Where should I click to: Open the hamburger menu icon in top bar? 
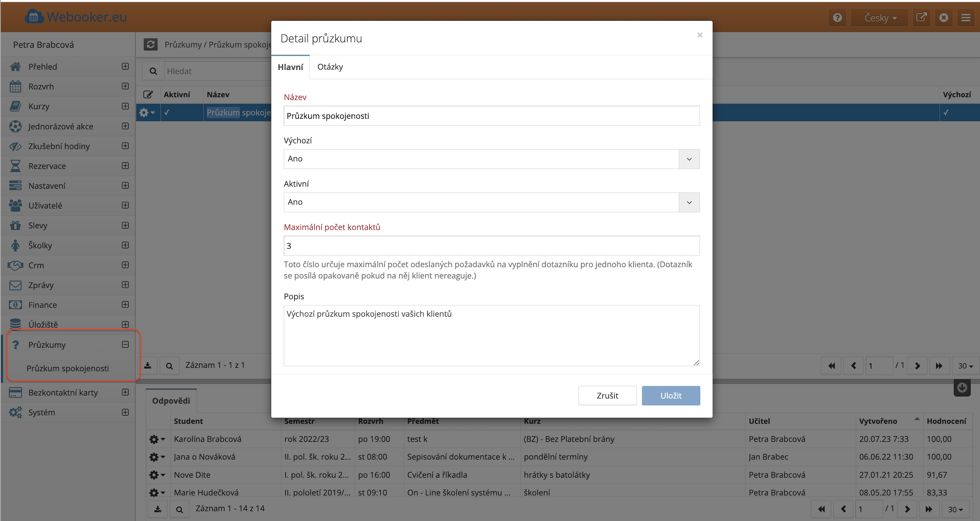[965, 18]
